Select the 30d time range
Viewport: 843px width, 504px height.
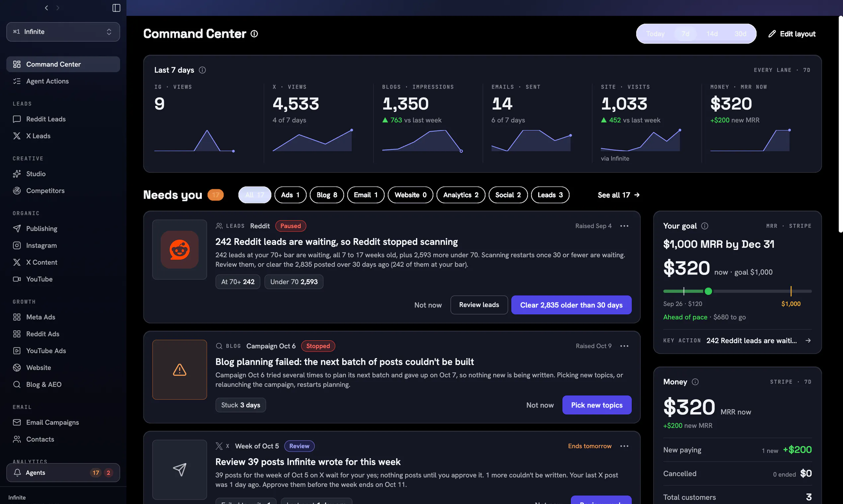coord(740,33)
